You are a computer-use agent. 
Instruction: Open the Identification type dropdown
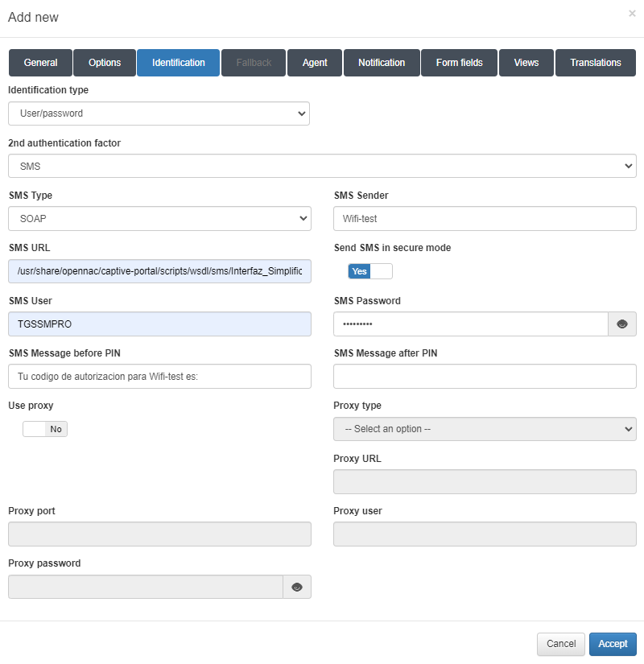point(159,113)
